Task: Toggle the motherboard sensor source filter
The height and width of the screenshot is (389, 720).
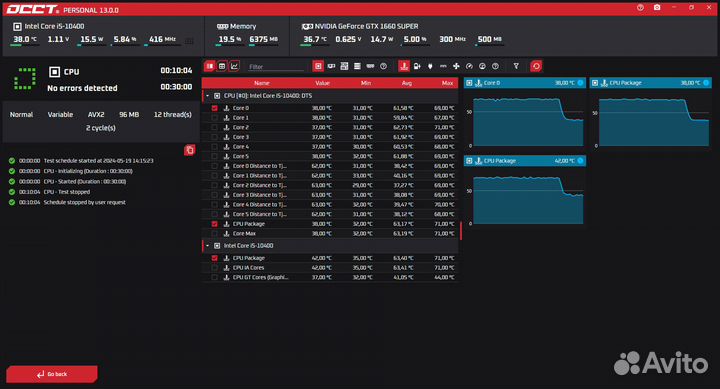Action: tap(344, 66)
